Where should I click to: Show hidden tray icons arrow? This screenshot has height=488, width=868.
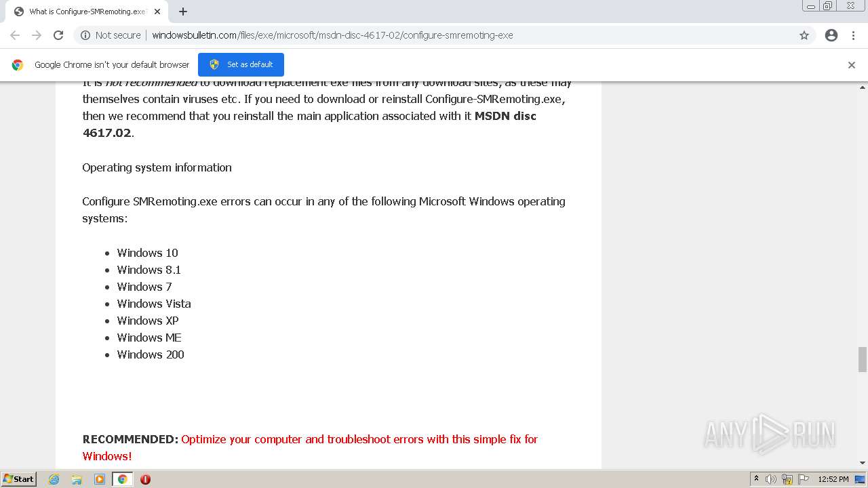(x=757, y=479)
